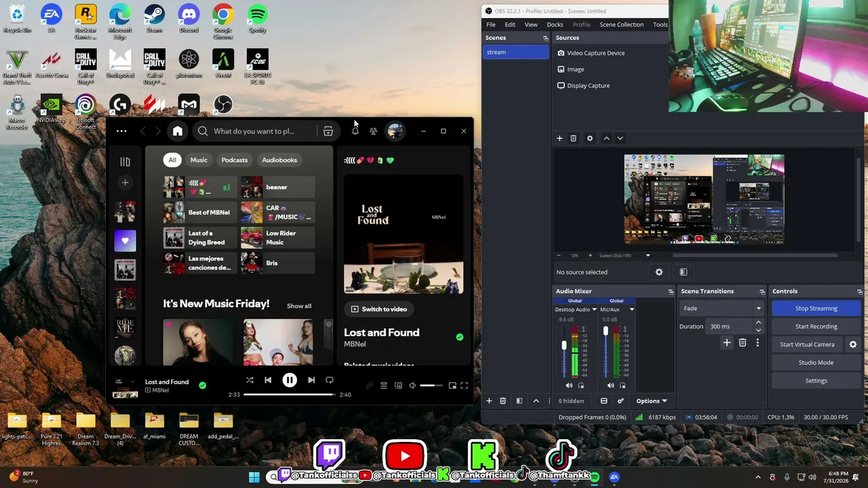Open Connect to a device icon
The image size is (868, 488).
click(x=398, y=386)
